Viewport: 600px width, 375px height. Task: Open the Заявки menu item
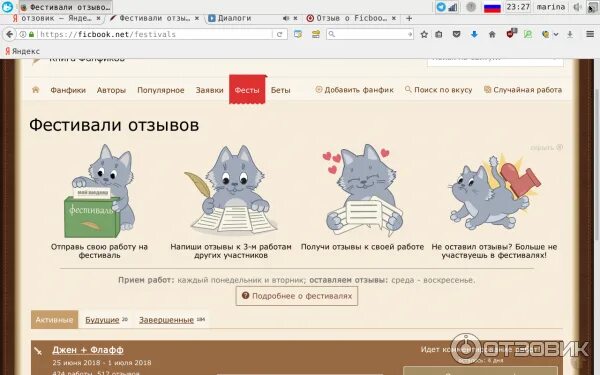point(209,90)
